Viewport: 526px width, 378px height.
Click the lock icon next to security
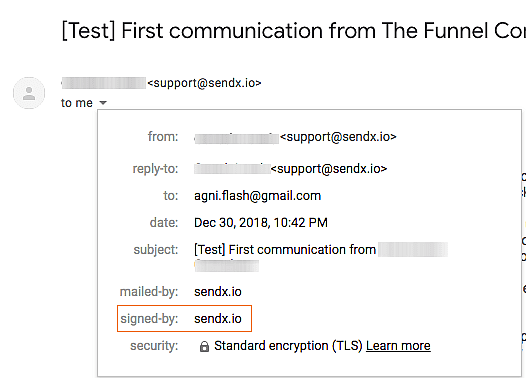click(204, 346)
